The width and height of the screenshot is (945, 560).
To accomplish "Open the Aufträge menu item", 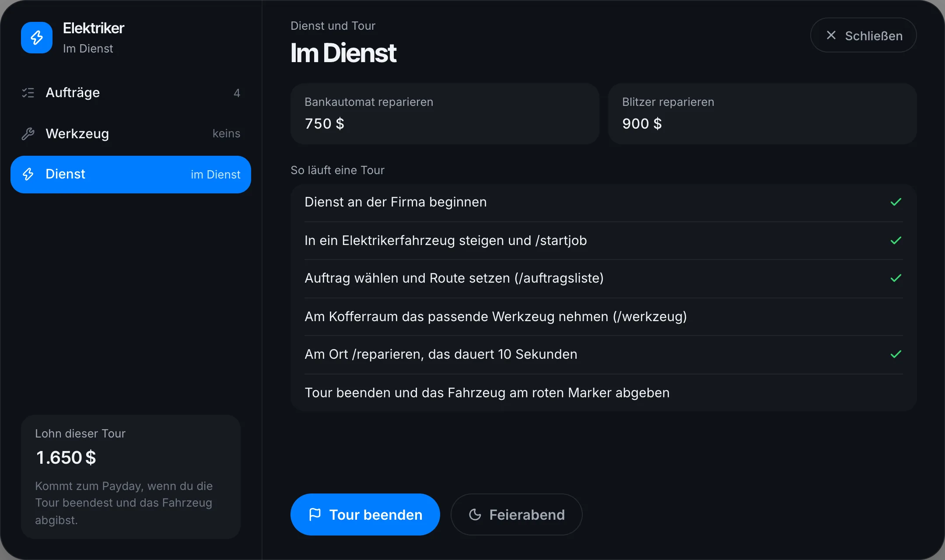I will (131, 93).
